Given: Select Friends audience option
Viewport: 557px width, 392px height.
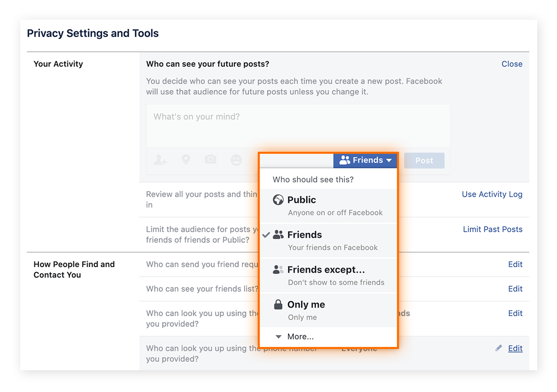Looking at the screenshot, I should 328,241.
